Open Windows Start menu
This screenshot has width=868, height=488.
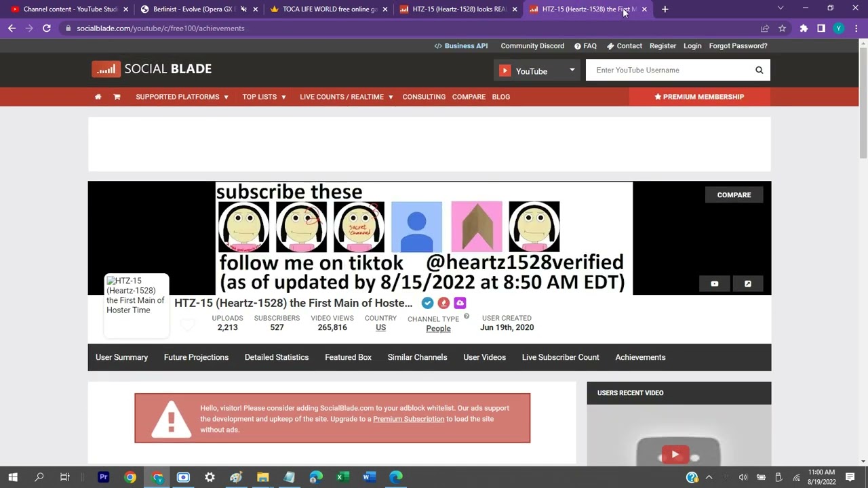coord(13,477)
